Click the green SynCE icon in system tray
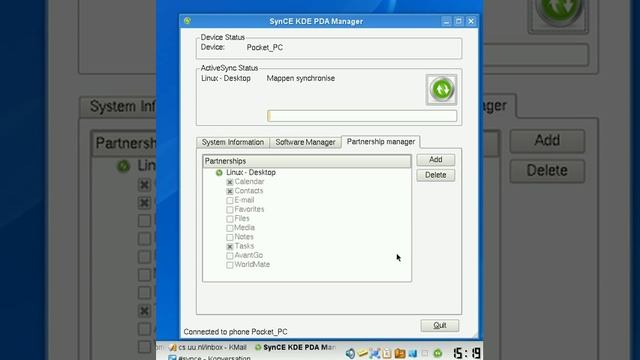Image resolution: width=640 pixels, height=360 pixels. click(438, 353)
